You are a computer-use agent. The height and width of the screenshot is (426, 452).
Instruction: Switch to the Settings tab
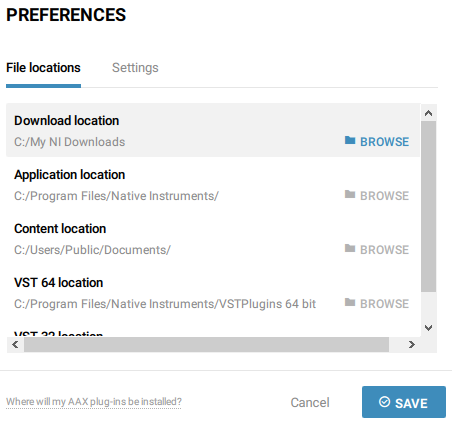coord(135,68)
